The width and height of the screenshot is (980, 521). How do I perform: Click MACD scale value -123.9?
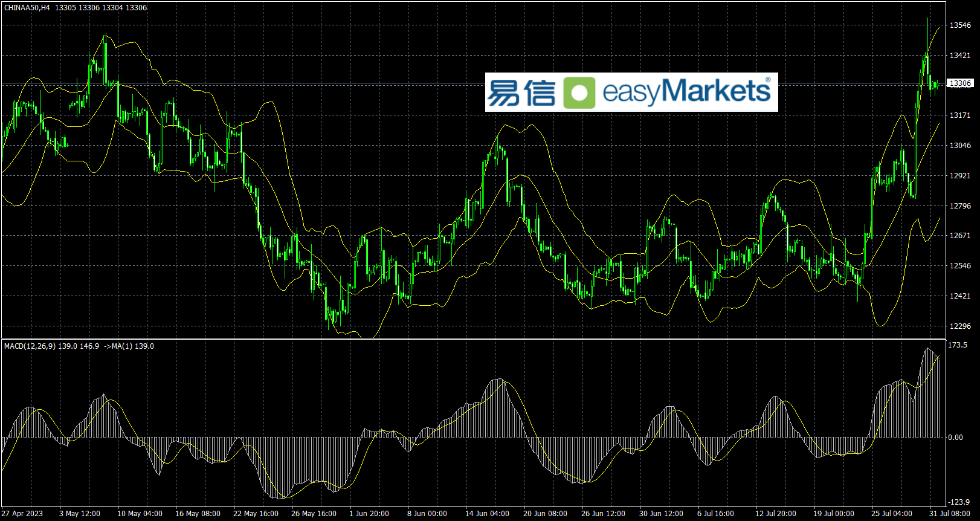point(959,502)
